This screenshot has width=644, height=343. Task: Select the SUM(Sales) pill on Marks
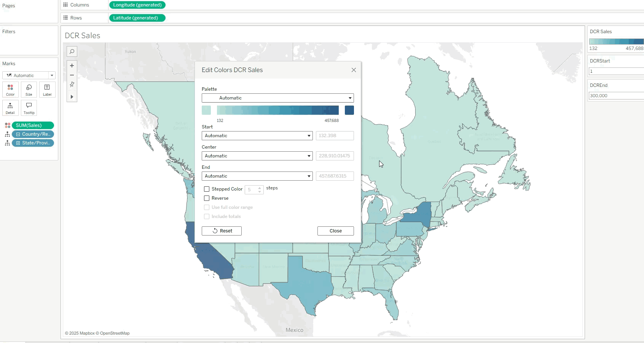pyautogui.click(x=33, y=125)
